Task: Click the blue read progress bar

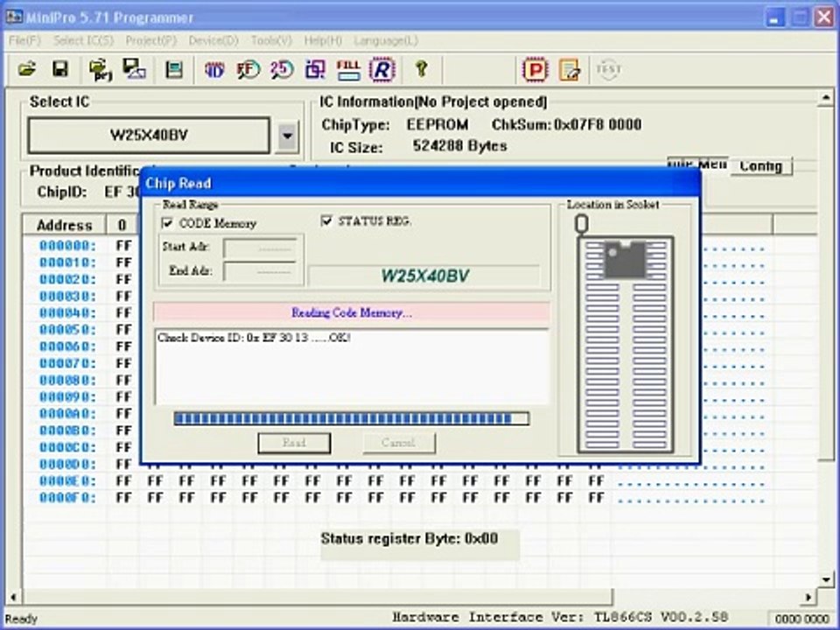Action: click(x=352, y=418)
